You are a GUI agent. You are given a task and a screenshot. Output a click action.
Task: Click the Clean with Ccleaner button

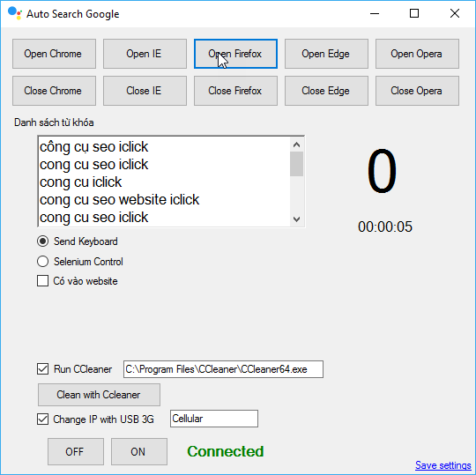(x=99, y=395)
